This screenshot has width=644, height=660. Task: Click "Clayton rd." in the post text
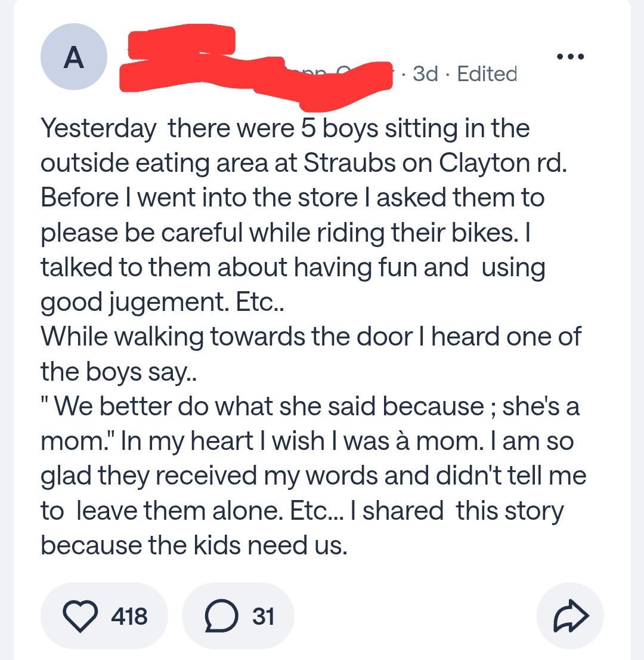point(511,164)
